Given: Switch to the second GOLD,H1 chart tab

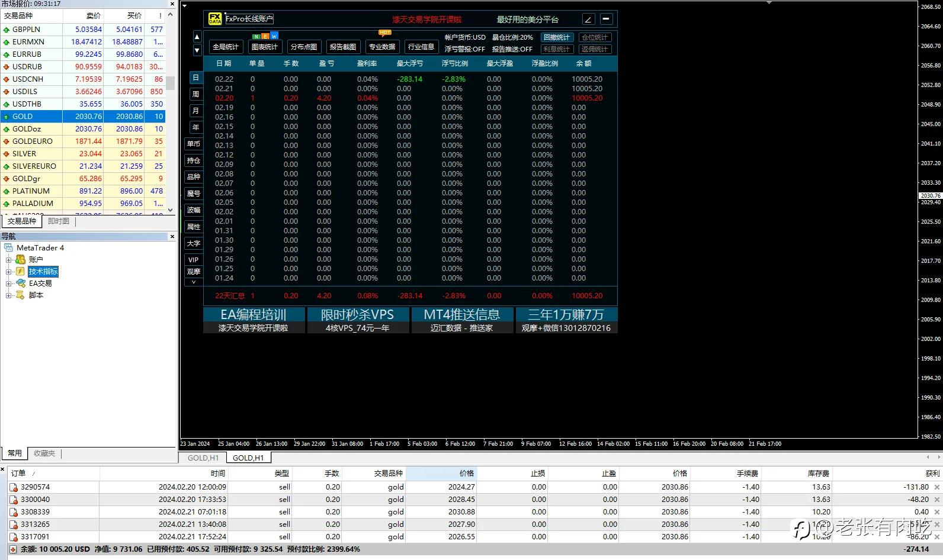Looking at the screenshot, I should (x=248, y=458).
